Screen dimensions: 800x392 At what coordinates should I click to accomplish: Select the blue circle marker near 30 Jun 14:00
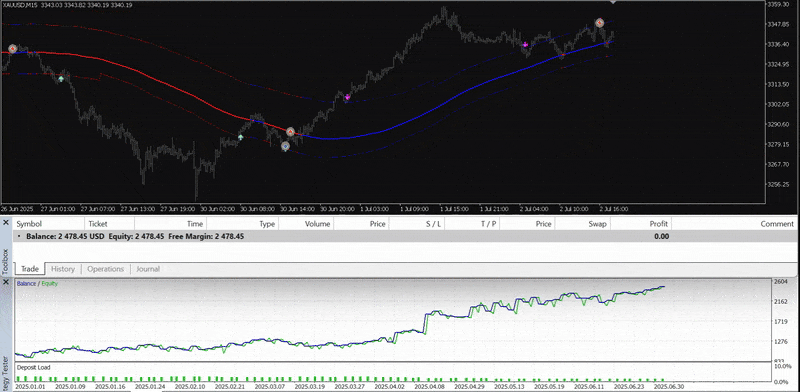point(286,146)
